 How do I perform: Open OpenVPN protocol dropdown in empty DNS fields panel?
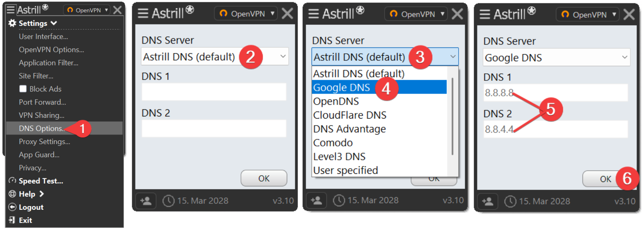246,14
